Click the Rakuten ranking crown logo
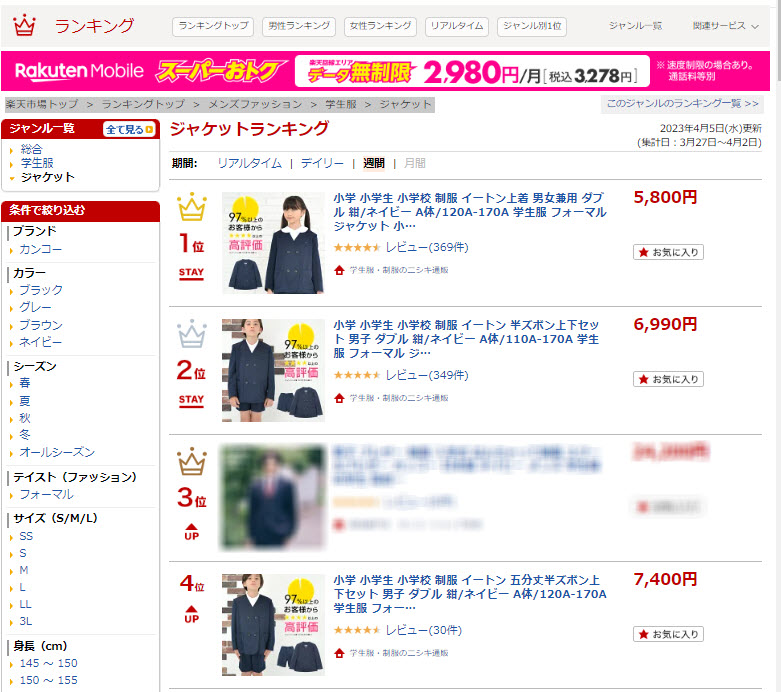Viewport: 781px width, 692px height. pos(24,25)
